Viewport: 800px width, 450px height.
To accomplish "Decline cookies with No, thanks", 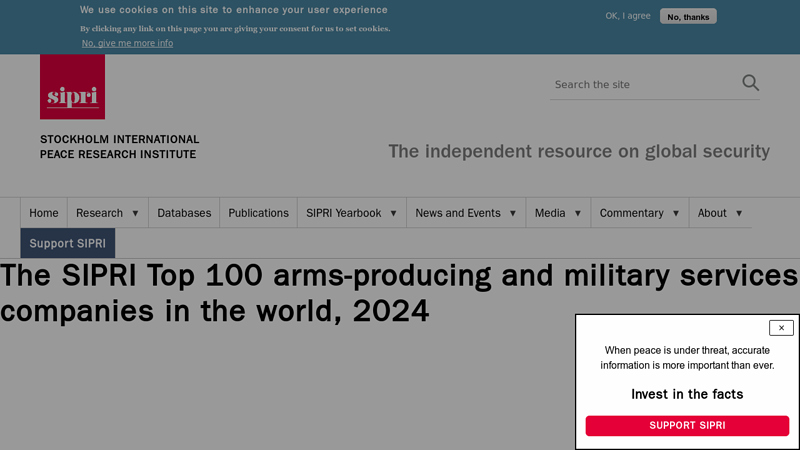I will pos(688,16).
